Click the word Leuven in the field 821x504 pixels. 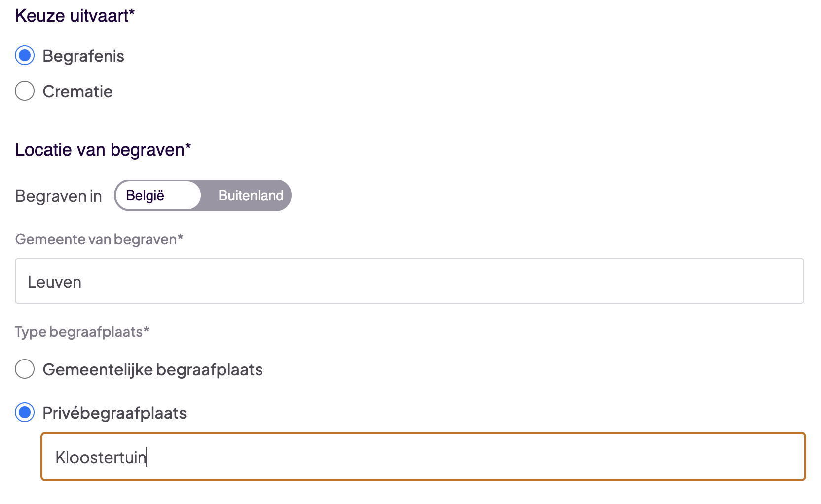55,282
